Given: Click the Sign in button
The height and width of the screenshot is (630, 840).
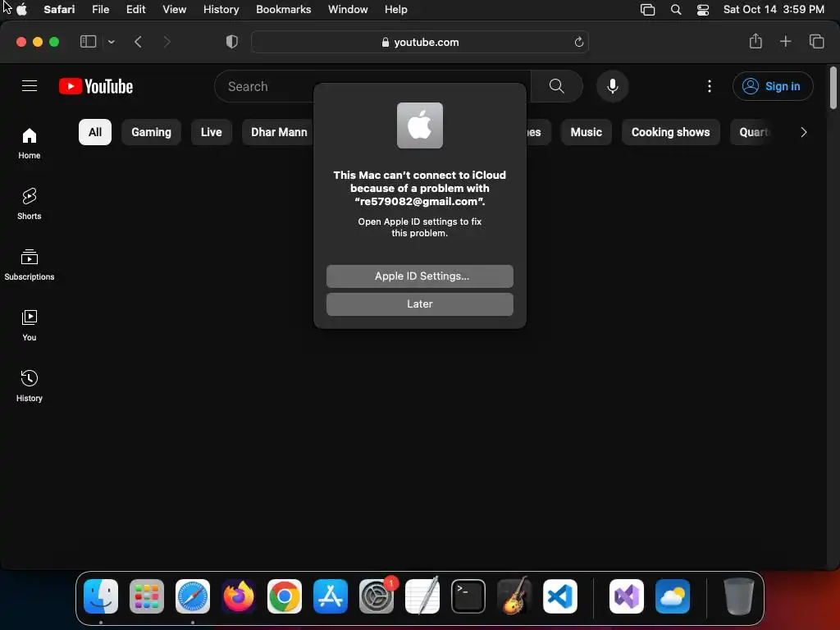Looking at the screenshot, I should [x=773, y=86].
